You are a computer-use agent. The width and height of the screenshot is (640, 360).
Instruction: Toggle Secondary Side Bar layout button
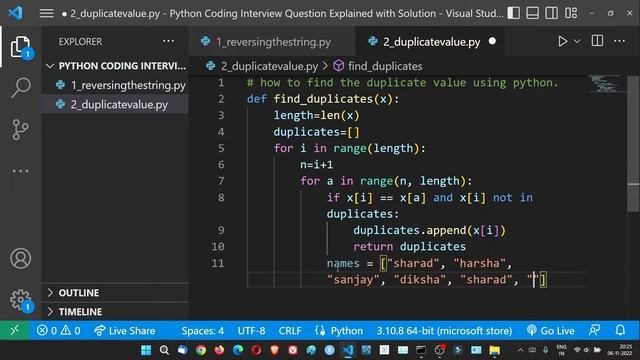pyautogui.click(x=551, y=13)
